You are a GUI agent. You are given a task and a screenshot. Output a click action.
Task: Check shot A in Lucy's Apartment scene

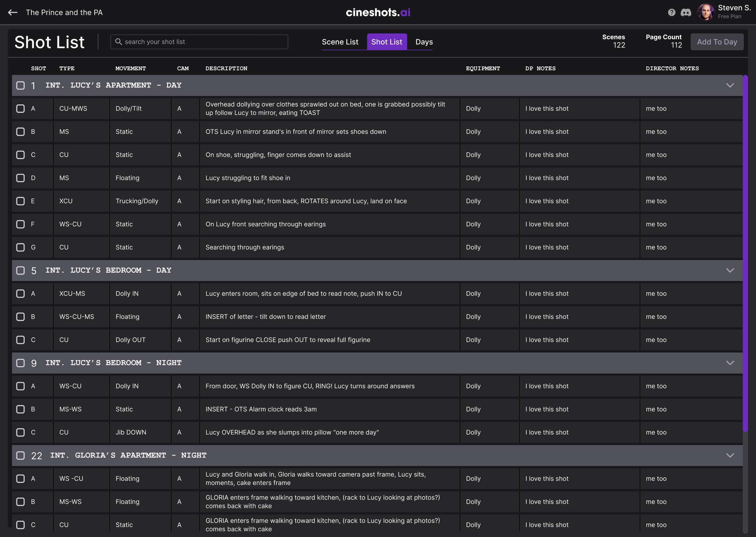pyautogui.click(x=20, y=109)
